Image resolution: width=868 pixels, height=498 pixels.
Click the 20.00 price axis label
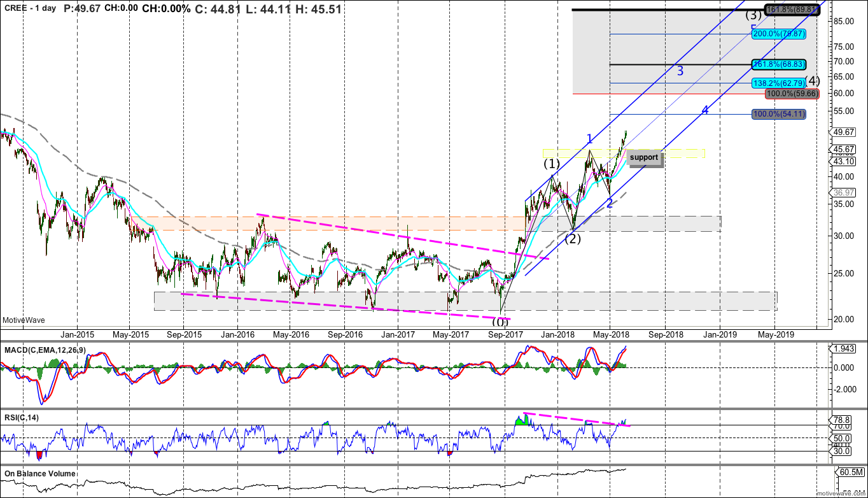[844, 319]
